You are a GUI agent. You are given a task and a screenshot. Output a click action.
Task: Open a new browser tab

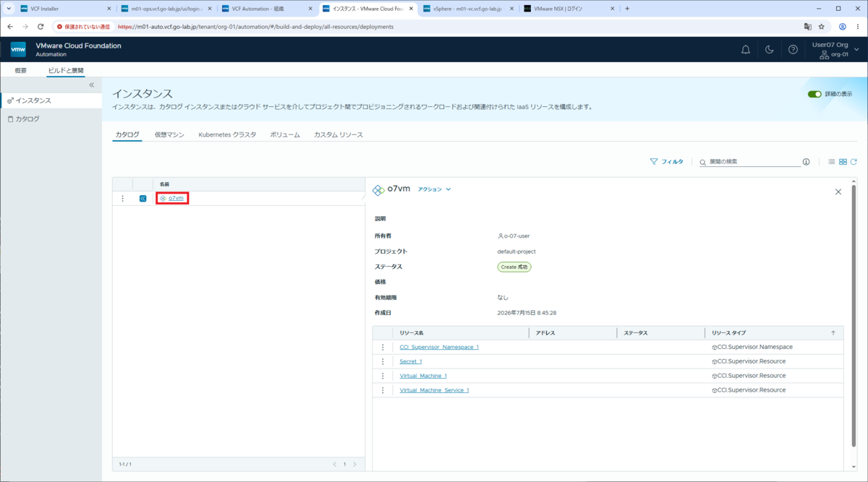tap(627, 9)
